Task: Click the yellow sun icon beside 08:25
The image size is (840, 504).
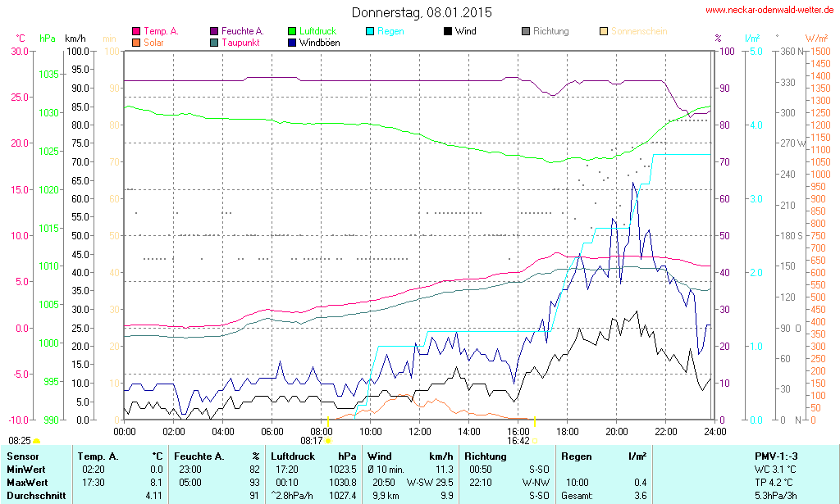Action: tap(37, 442)
